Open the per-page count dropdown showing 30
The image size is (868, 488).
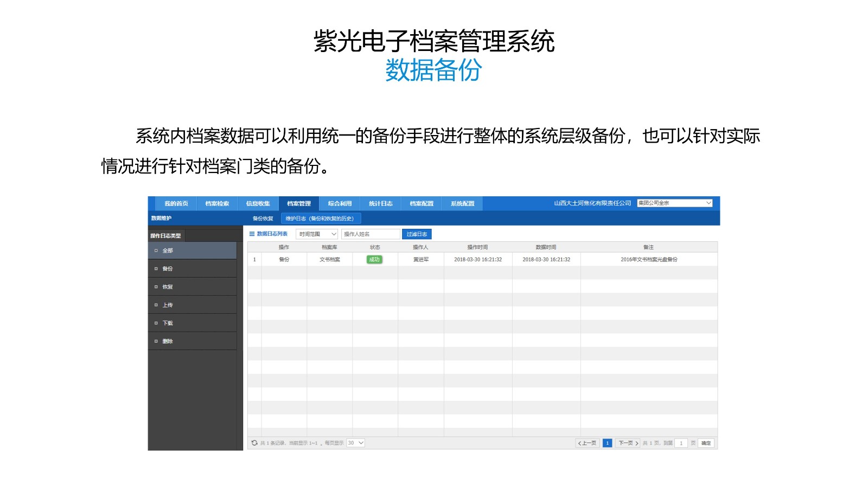[356, 443]
